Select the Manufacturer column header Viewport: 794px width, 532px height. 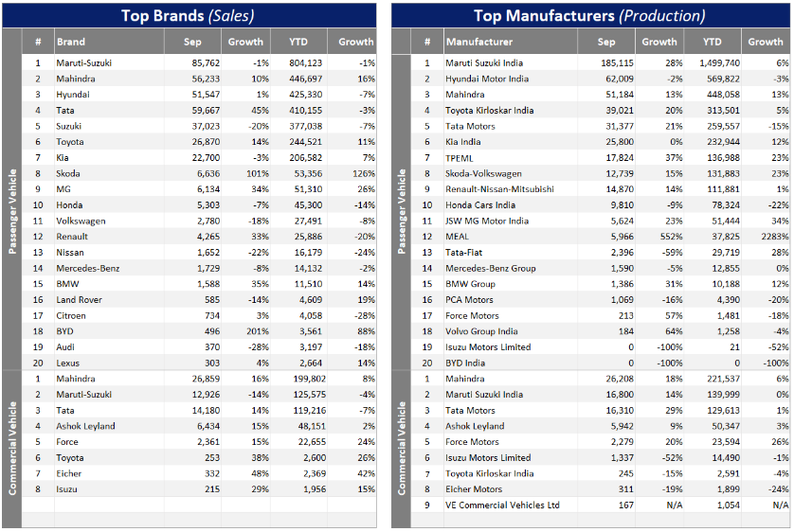click(x=479, y=42)
